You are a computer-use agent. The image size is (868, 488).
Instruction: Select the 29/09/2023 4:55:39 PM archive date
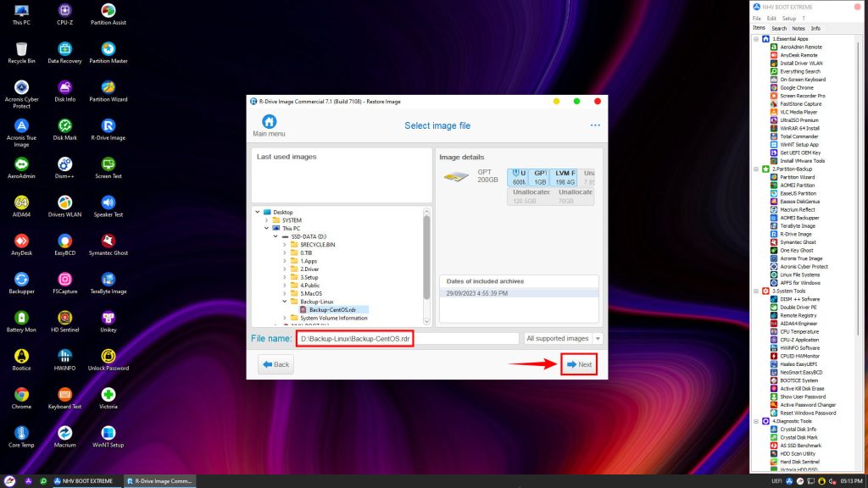519,293
